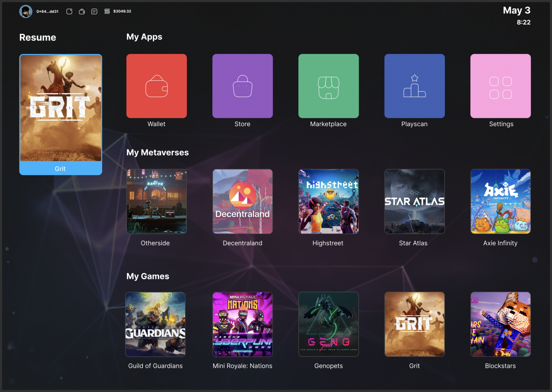Click the wallet icon in the top status bar
The width and height of the screenshot is (552, 392).
82,11
